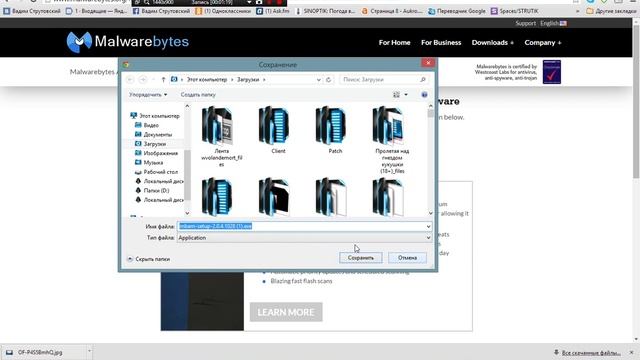Click 'Этот компьютер' in the address breadcrumb
This screenshot has height=360, width=640.
(207, 80)
